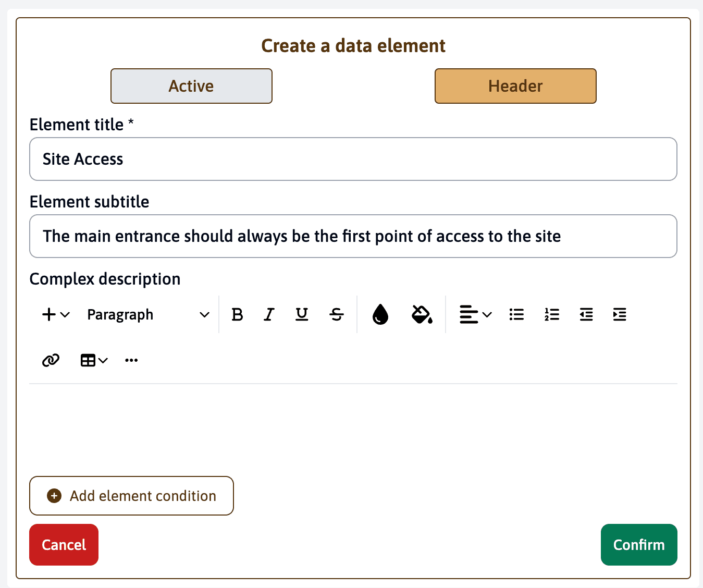Toggle the Header option button

[x=515, y=86]
